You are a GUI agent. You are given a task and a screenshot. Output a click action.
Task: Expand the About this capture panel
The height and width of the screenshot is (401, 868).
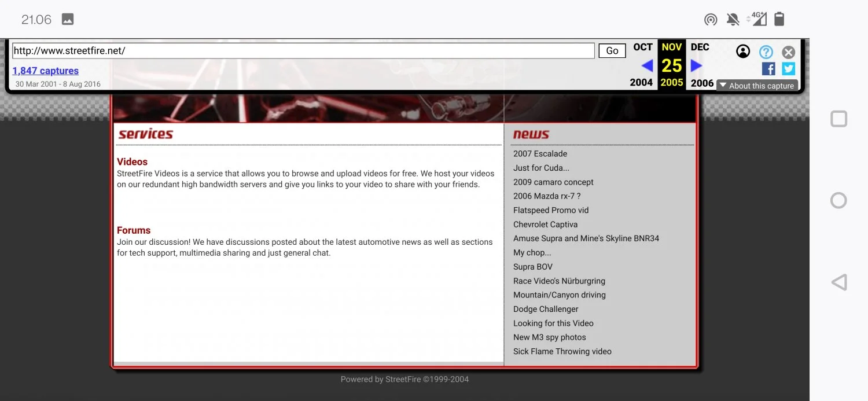[757, 85]
